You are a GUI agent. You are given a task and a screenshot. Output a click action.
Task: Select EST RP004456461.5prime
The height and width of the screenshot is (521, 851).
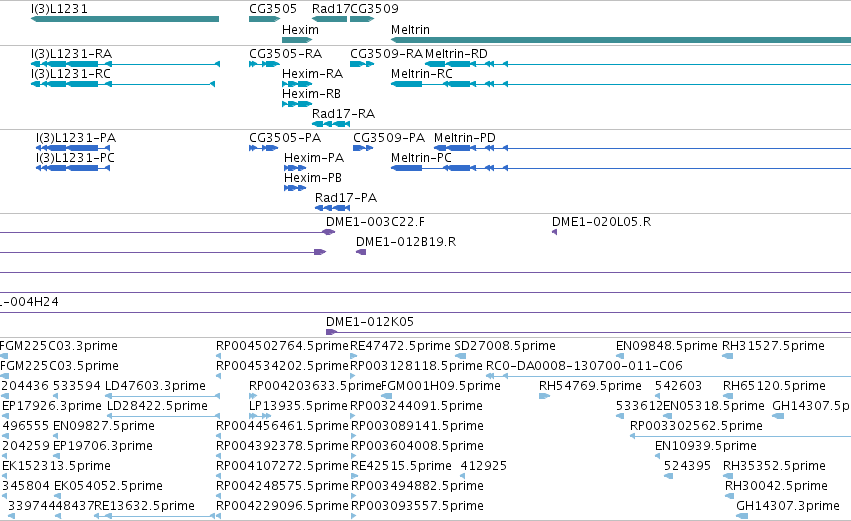(x=282, y=426)
